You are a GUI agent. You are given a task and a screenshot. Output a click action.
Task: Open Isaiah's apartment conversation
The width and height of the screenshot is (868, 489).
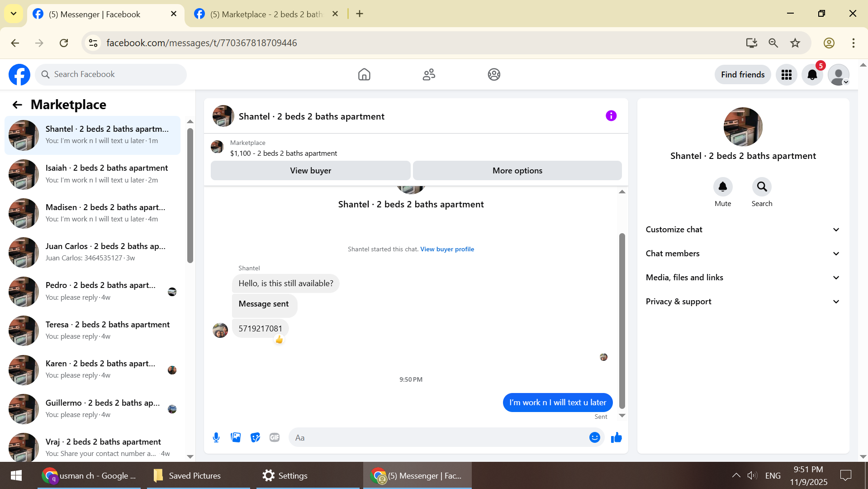click(92, 174)
